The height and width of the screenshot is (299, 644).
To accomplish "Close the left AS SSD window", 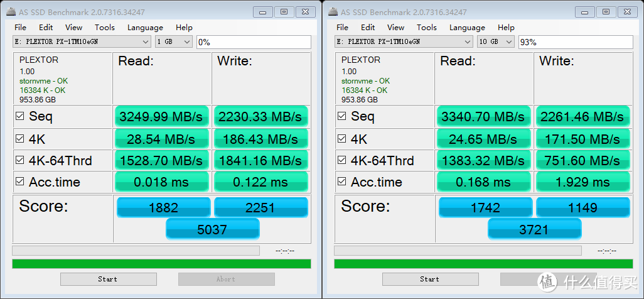I will 305,11.
